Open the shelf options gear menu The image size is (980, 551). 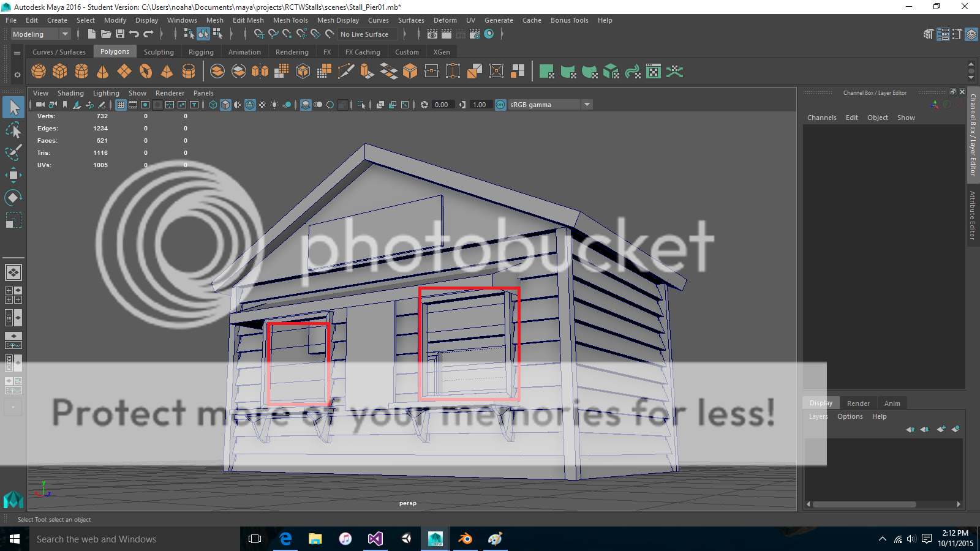pyautogui.click(x=17, y=75)
